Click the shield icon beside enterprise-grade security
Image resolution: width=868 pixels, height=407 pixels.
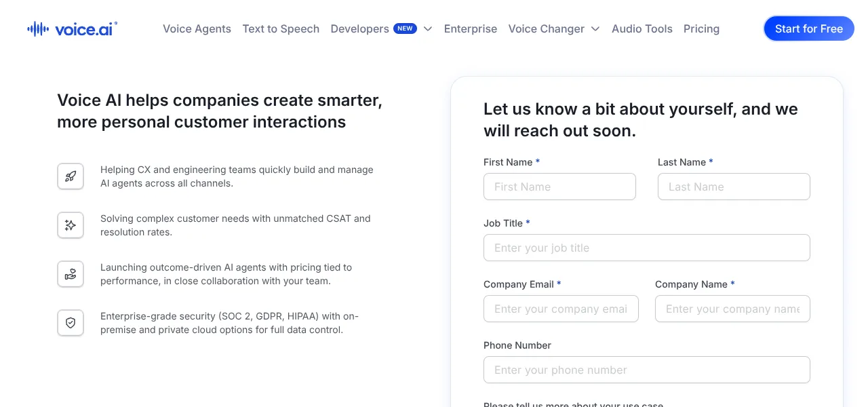tap(71, 323)
